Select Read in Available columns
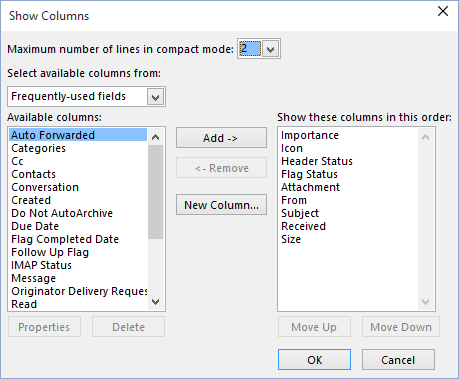 pyautogui.click(x=78, y=304)
